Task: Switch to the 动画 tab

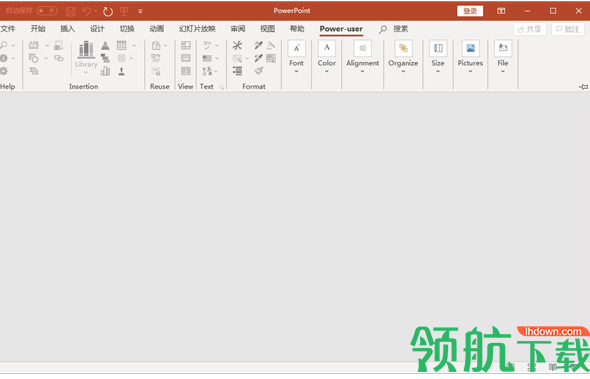Action: click(x=157, y=29)
